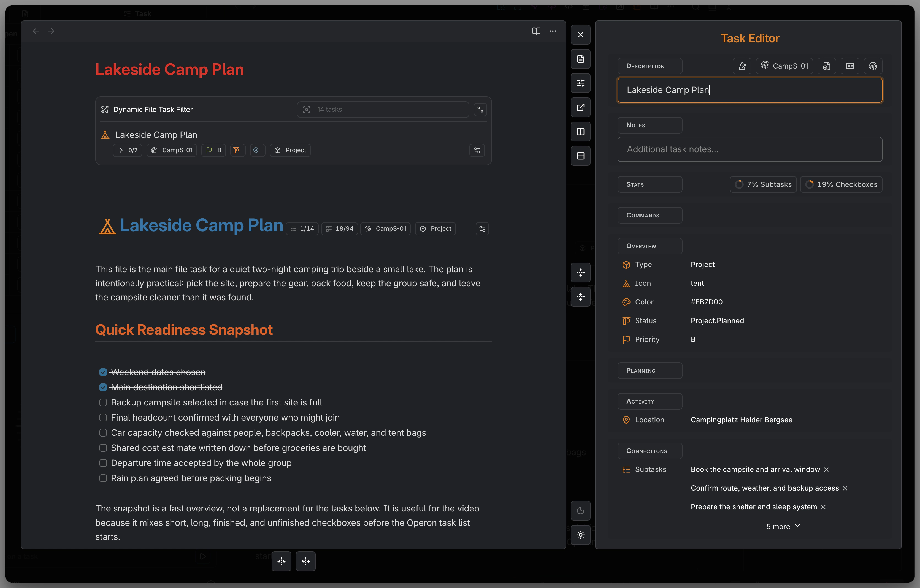Check Shared cost estimate checkbox

(103, 448)
